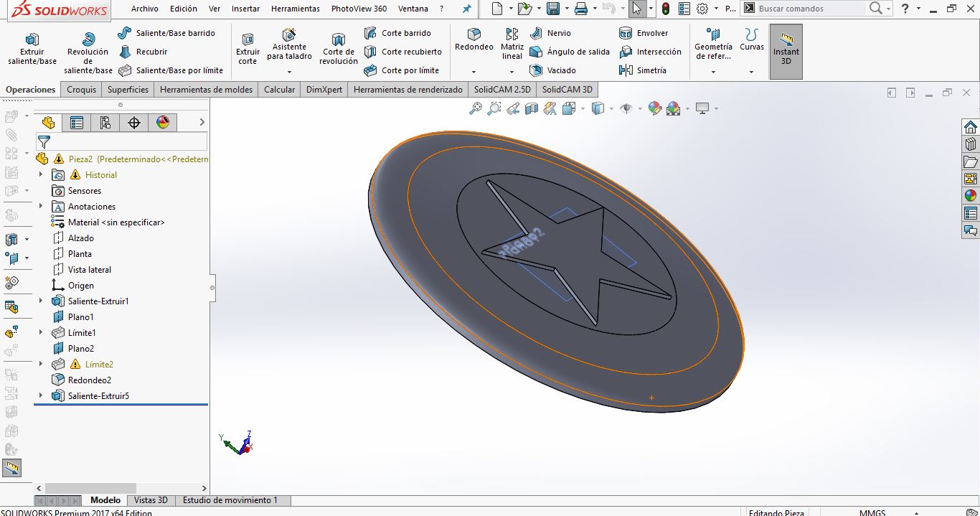Toggle the Instant 3D button
The height and width of the screenshot is (516, 980).
786,51
